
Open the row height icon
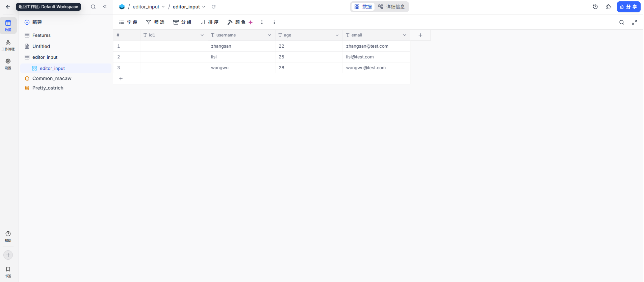point(262,22)
